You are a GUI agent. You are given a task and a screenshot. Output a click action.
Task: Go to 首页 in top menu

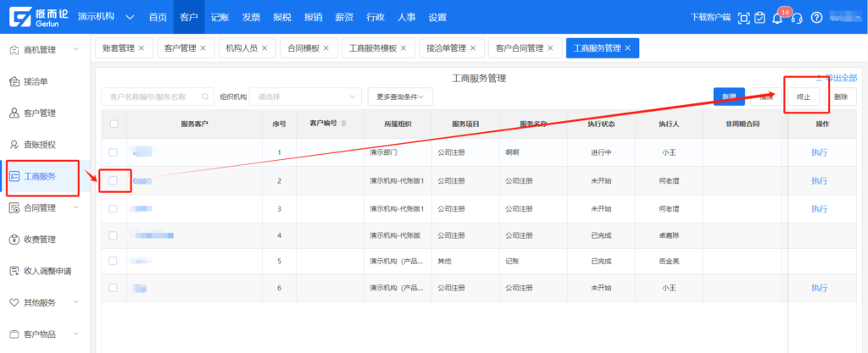point(158,17)
